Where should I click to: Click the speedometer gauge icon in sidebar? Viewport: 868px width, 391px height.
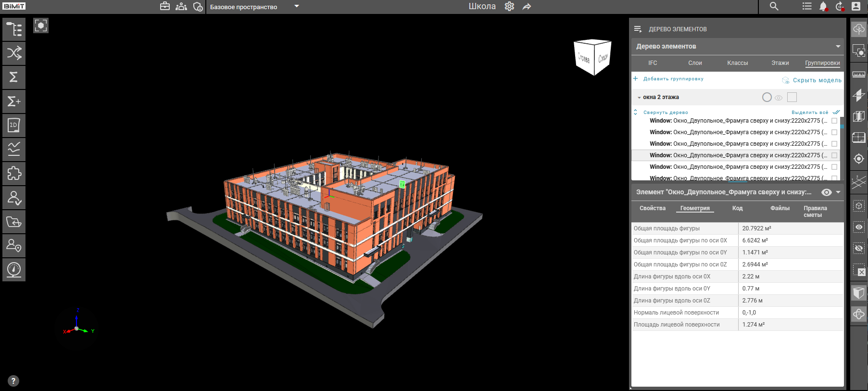point(14,269)
